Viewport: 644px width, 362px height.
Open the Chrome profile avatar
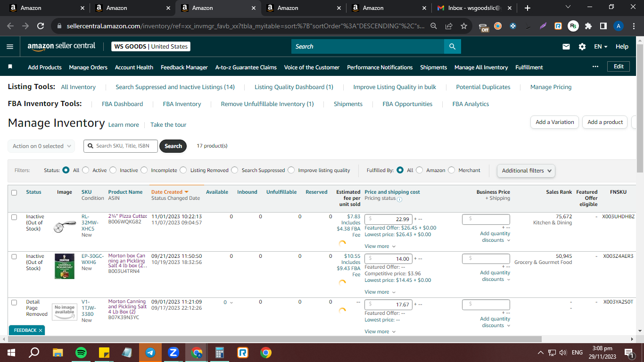pos(619,26)
